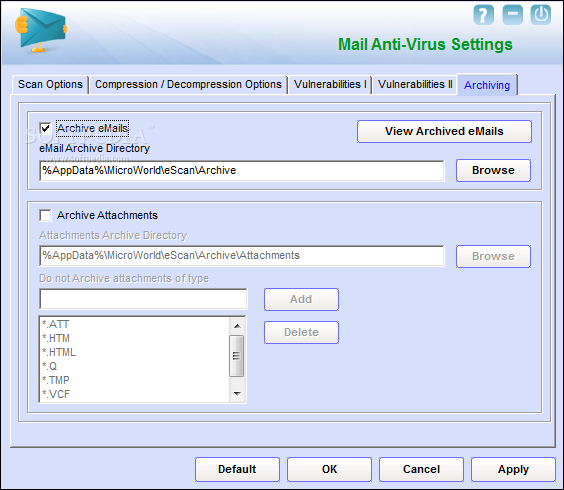564x490 pixels.
Task: Focus the Attachments Archive Directory field
Action: point(242,256)
